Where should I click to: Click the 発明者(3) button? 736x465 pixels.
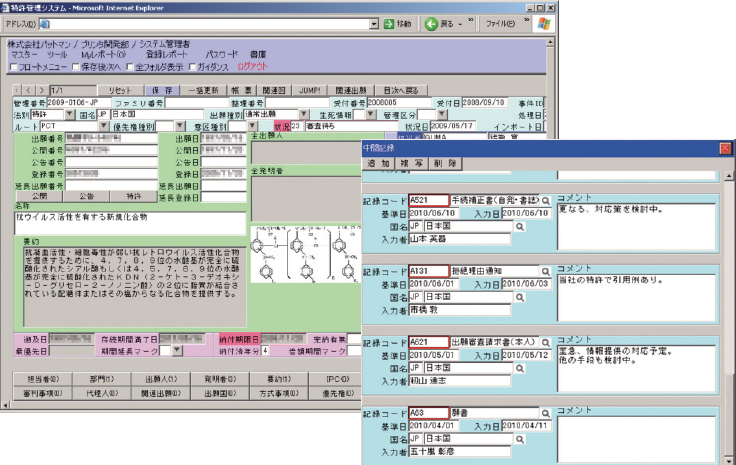[x=220, y=379]
